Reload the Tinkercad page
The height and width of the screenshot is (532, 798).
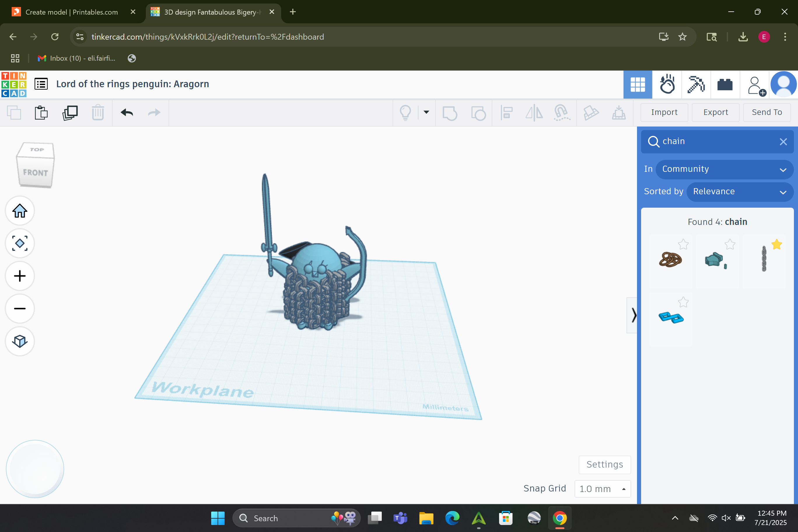[55, 37]
